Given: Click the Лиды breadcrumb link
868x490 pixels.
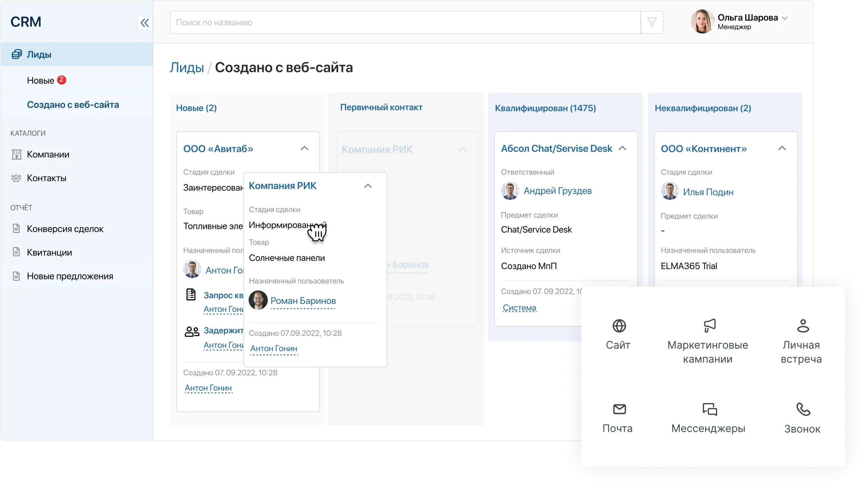Looking at the screenshot, I should (187, 68).
